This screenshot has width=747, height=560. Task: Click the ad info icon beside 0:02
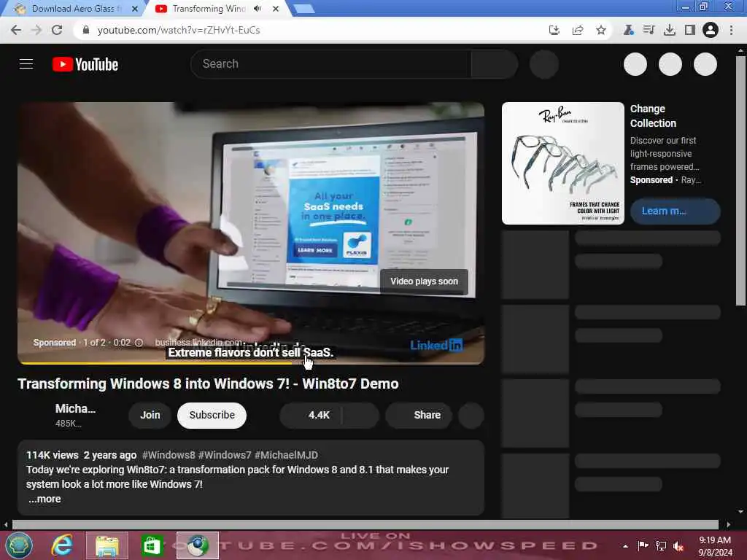[x=139, y=343]
